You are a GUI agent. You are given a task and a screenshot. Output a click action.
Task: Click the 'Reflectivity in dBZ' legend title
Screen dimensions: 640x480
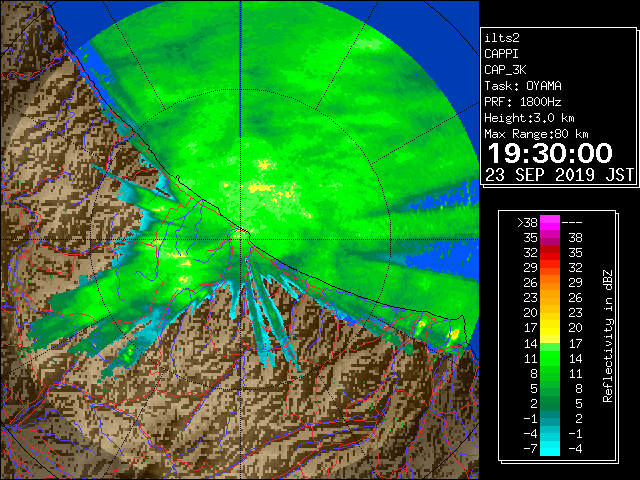coord(608,336)
